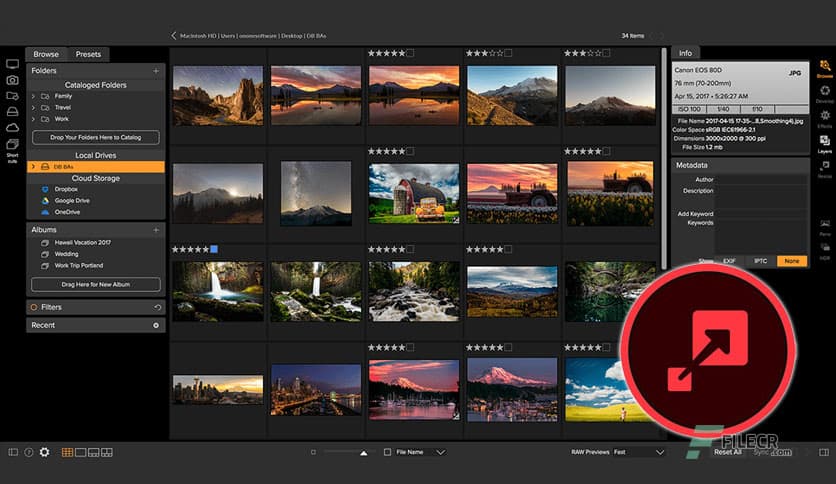Toggle the checkbox beside File Name sort

point(388,452)
